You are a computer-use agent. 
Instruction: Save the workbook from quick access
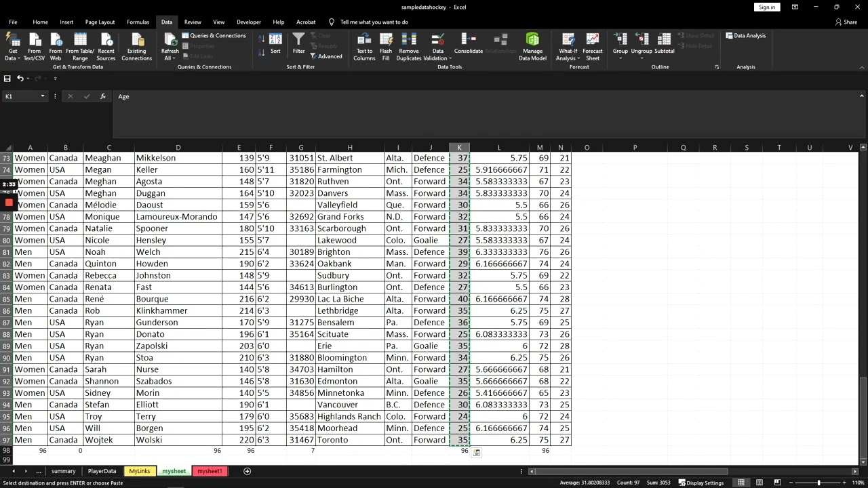click(x=7, y=79)
